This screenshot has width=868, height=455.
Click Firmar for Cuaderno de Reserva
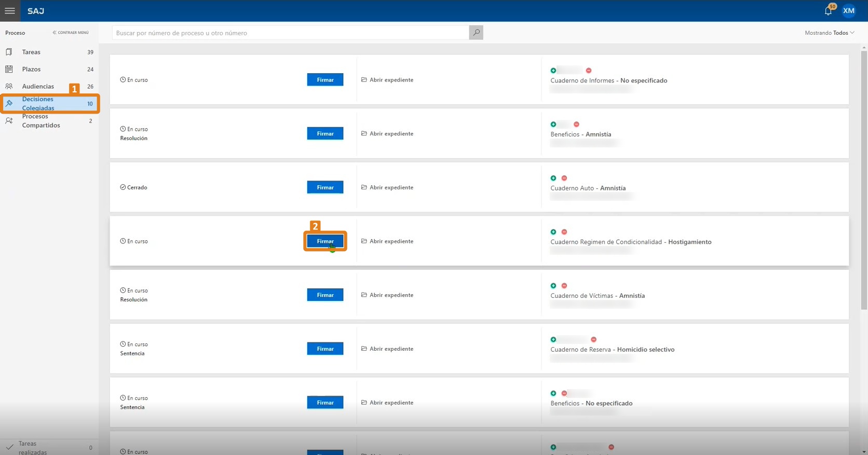(x=325, y=349)
